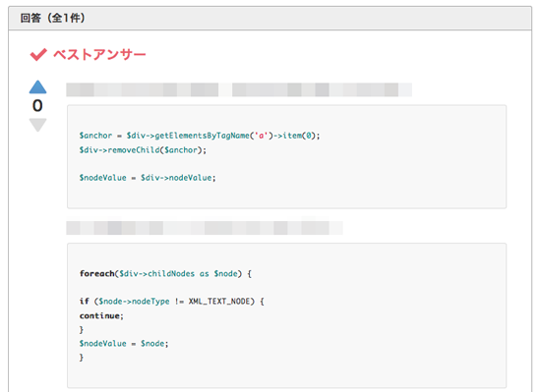
Task: Click the $div->removeChild($anchor) line
Action: pyautogui.click(x=143, y=150)
